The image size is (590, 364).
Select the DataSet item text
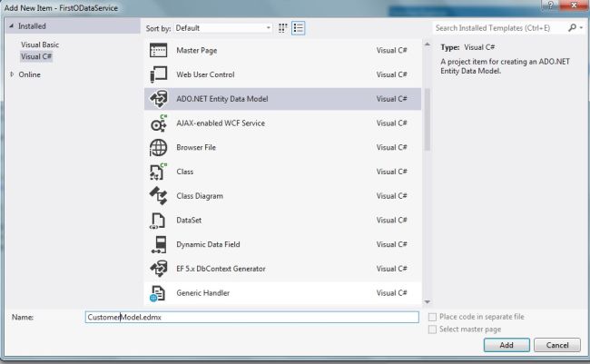(x=189, y=221)
